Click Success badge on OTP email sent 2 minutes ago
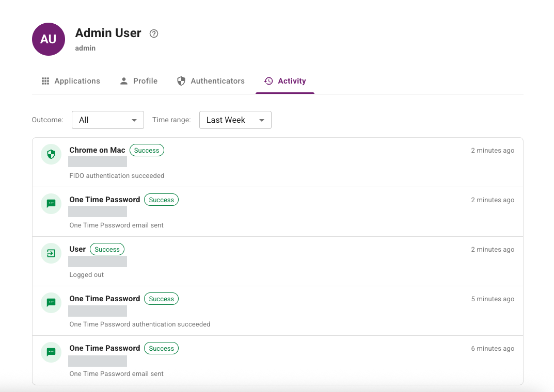The image size is (554, 392). [162, 200]
